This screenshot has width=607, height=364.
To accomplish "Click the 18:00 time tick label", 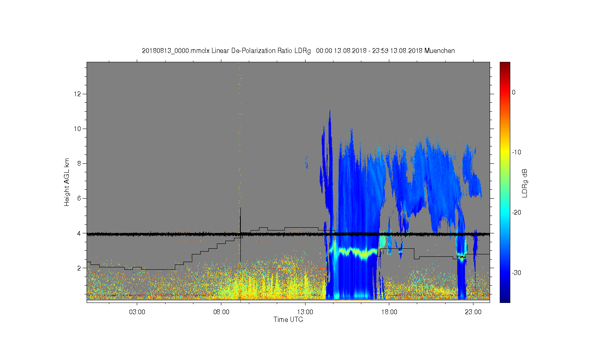I will [389, 312].
